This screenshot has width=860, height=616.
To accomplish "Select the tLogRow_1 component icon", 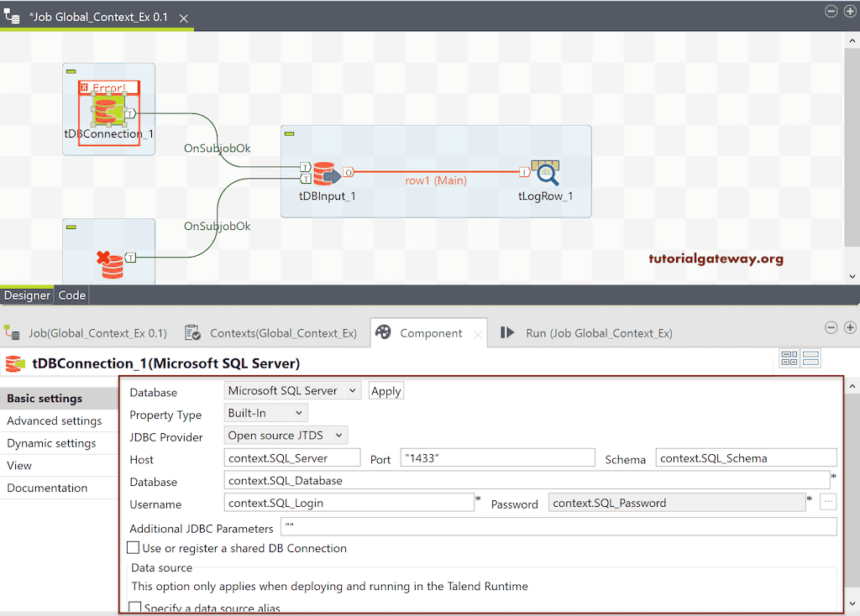I will [x=547, y=170].
